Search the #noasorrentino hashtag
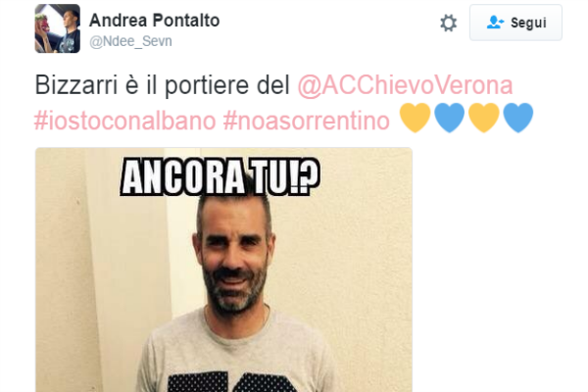588x392 pixels. [307, 121]
